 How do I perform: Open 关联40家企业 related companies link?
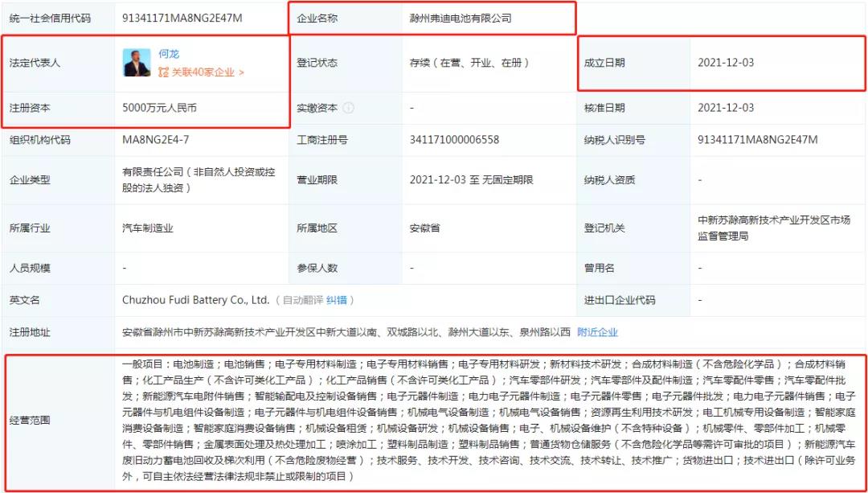207,72
